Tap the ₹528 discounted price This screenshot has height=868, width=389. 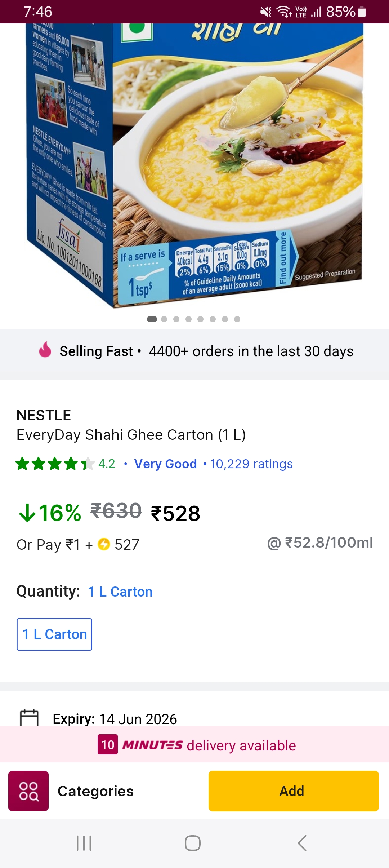click(175, 513)
